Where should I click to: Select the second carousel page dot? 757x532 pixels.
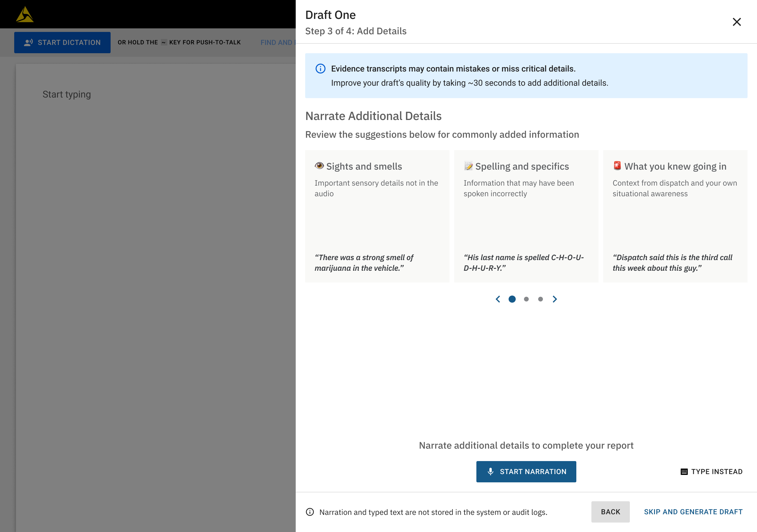point(526,299)
